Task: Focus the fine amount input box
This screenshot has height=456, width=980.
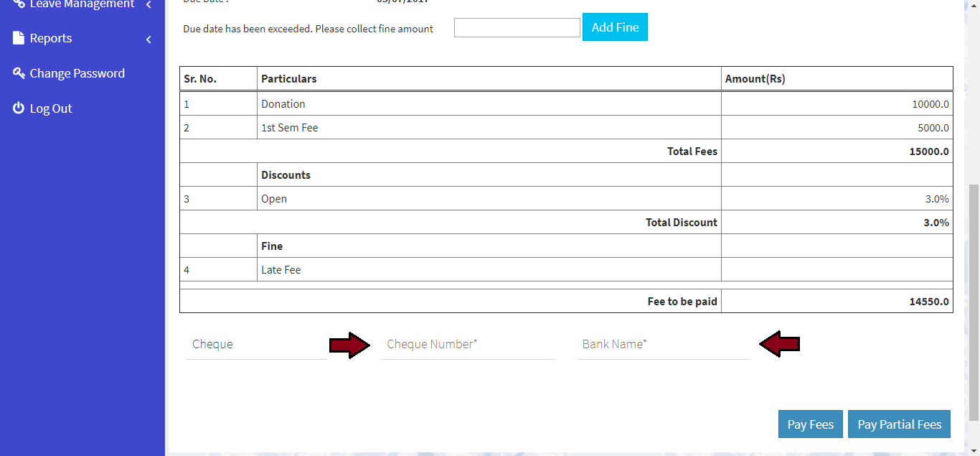Action: [517, 28]
